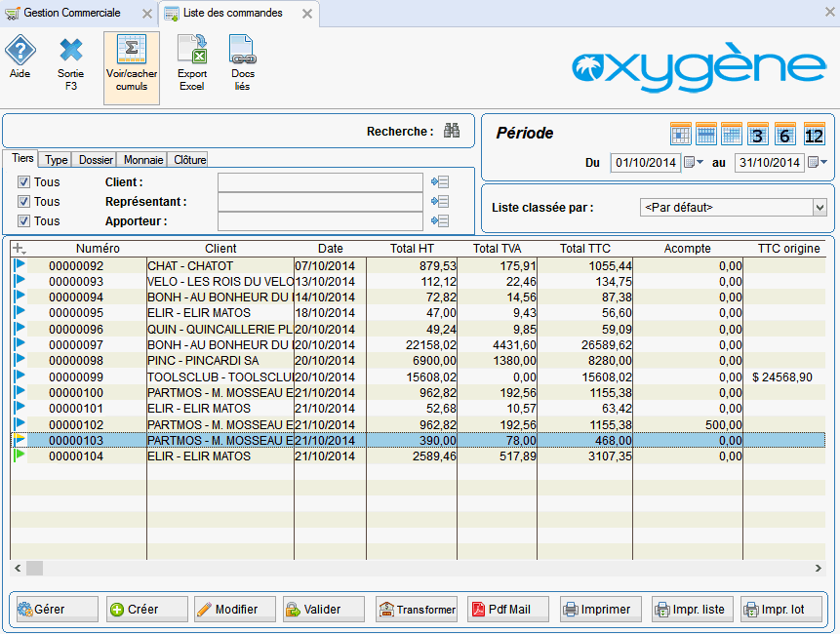Click the blue flag of order 00000092
Screen dimensions: 840x634
(20, 264)
